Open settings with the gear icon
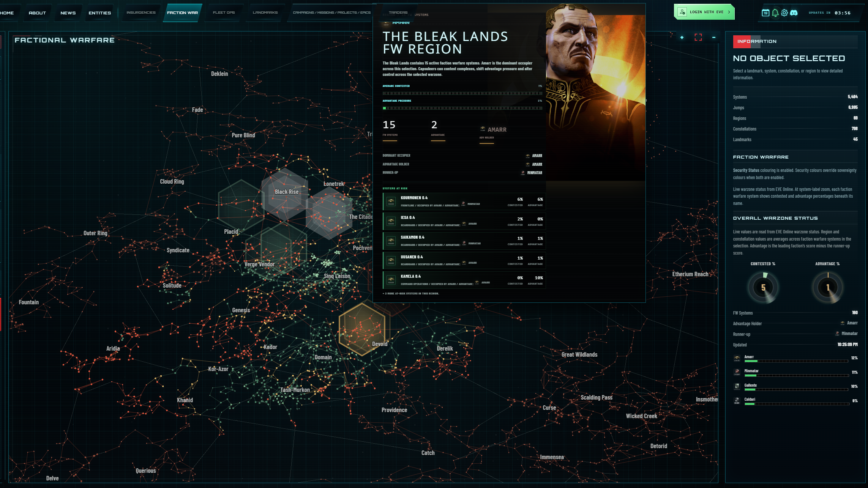This screenshot has width=868, height=488. [x=784, y=13]
